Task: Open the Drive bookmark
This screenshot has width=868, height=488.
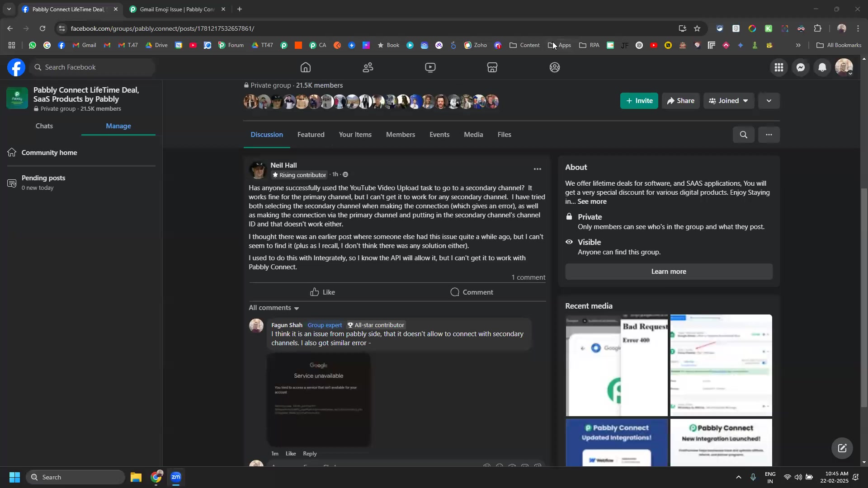Action: 156,45
